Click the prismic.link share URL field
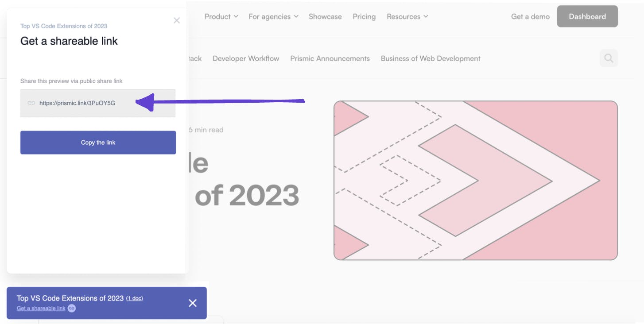 click(x=98, y=103)
